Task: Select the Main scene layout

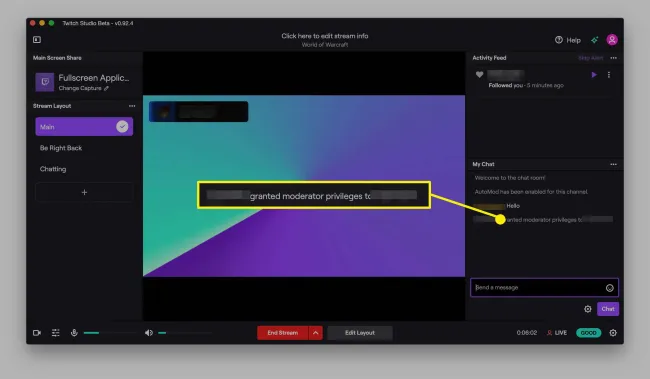Action: pyautogui.click(x=84, y=126)
